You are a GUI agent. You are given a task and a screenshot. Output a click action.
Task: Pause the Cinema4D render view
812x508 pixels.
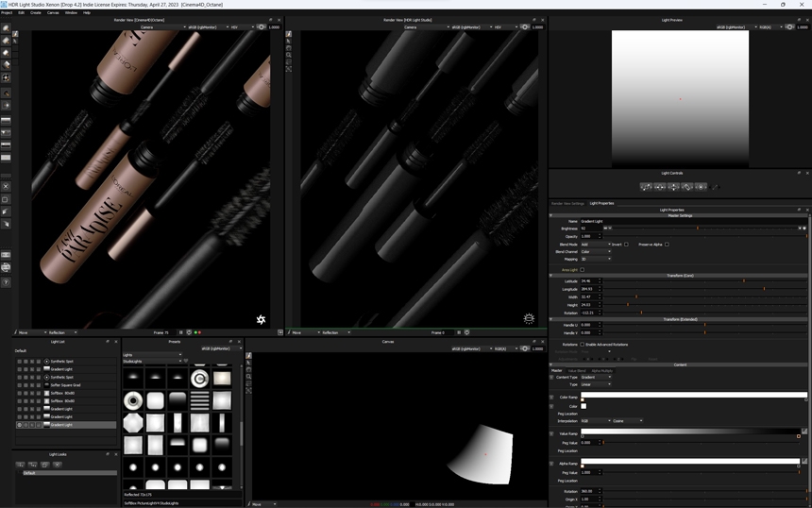pos(180,332)
